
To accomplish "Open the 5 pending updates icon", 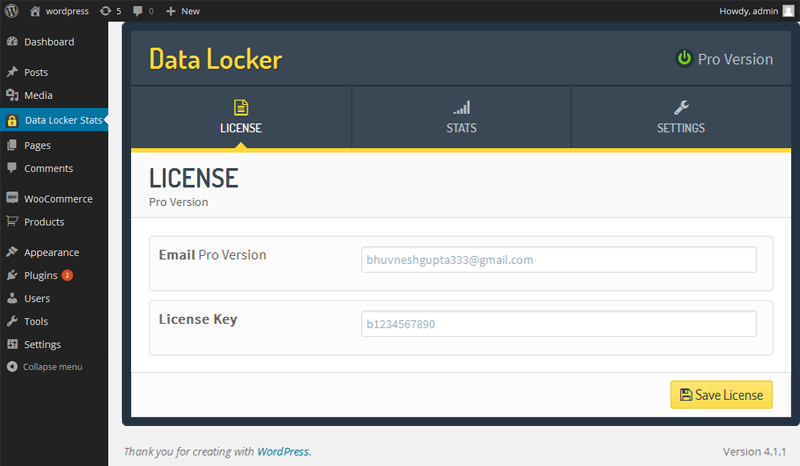I will 111,11.
